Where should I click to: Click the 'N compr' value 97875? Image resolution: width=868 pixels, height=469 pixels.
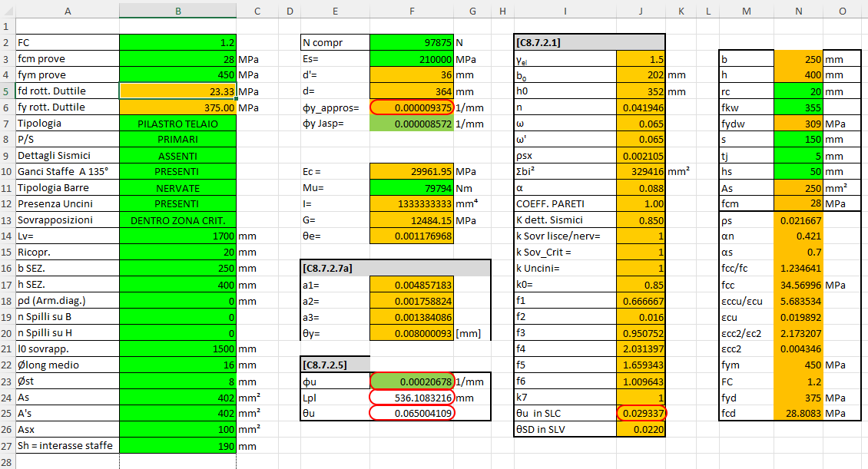(411, 42)
